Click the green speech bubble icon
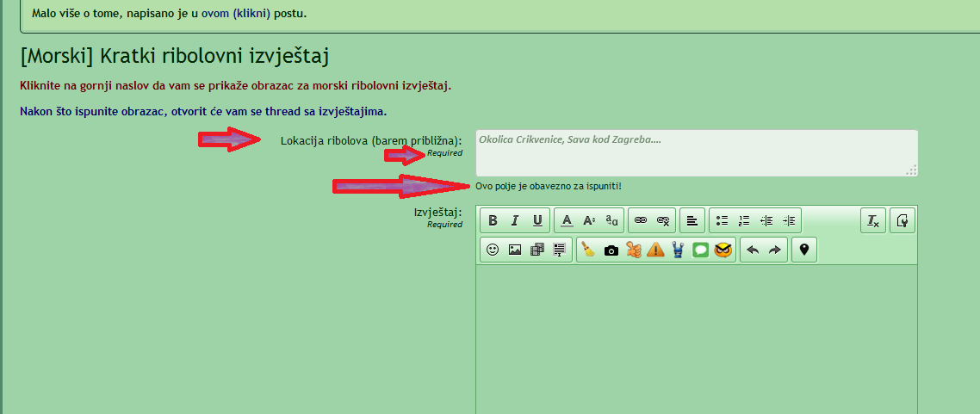This screenshot has height=414, width=980. tap(701, 250)
